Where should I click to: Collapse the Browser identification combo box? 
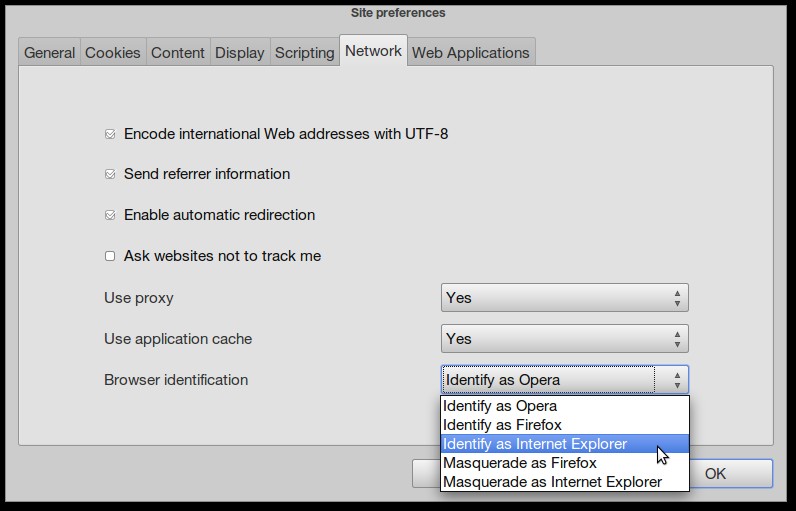tap(564, 380)
